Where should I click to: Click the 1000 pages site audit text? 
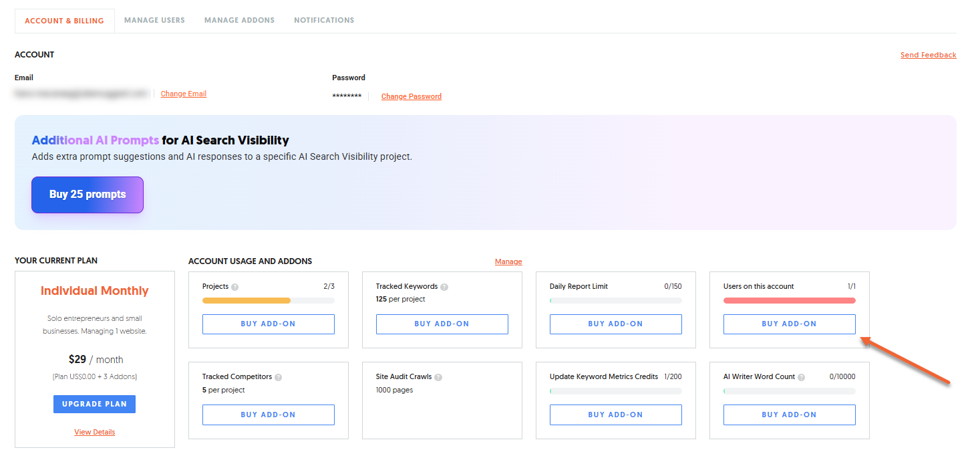tap(394, 390)
